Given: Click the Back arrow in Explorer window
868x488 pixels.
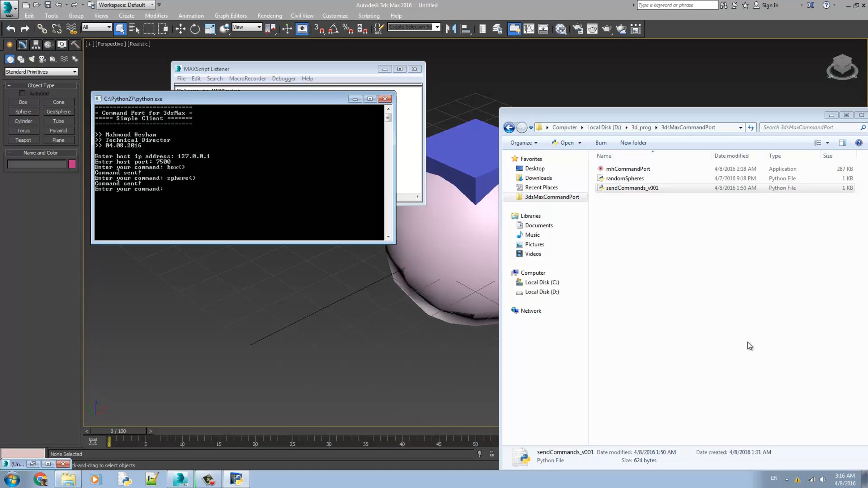Looking at the screenshot, I should point(509,127).
